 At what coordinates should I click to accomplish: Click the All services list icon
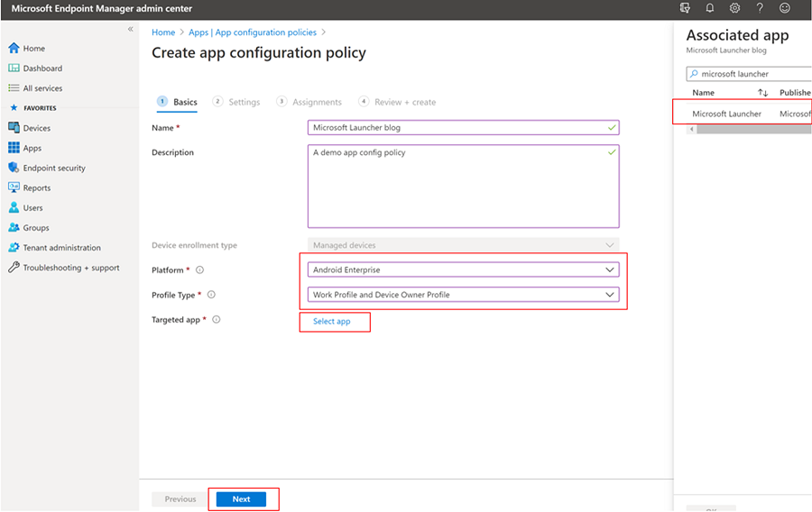point(14,88)
